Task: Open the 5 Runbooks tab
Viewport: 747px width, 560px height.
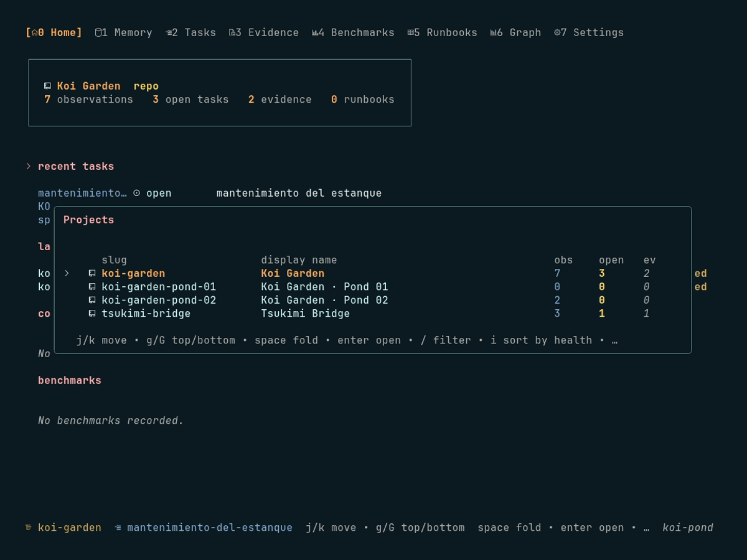Action: click(442, 32)
